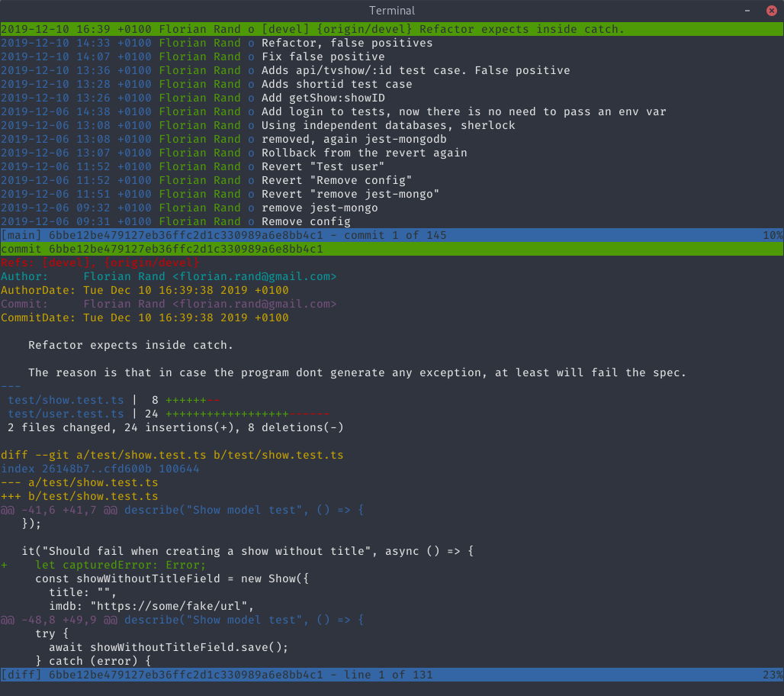Viewport: 784px width, 696px height.
Task: Focus the [main] view status bar
Action: 391,235
